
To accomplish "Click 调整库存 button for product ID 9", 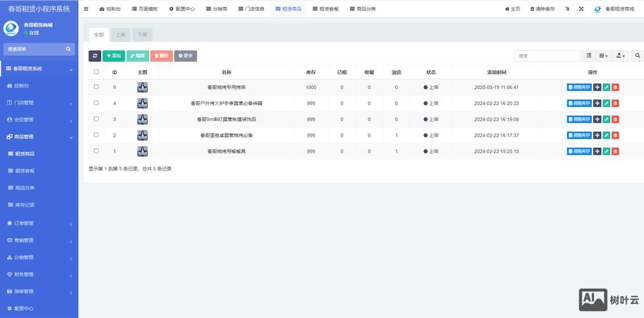I will (x=579, y=87).
